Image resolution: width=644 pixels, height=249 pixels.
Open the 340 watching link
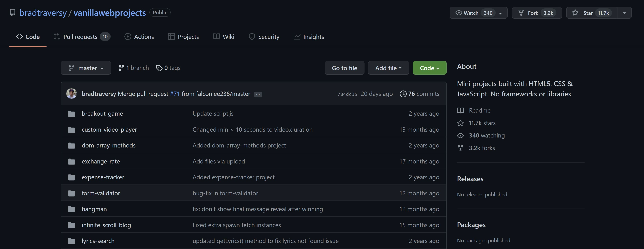click(x=481, y=135)
